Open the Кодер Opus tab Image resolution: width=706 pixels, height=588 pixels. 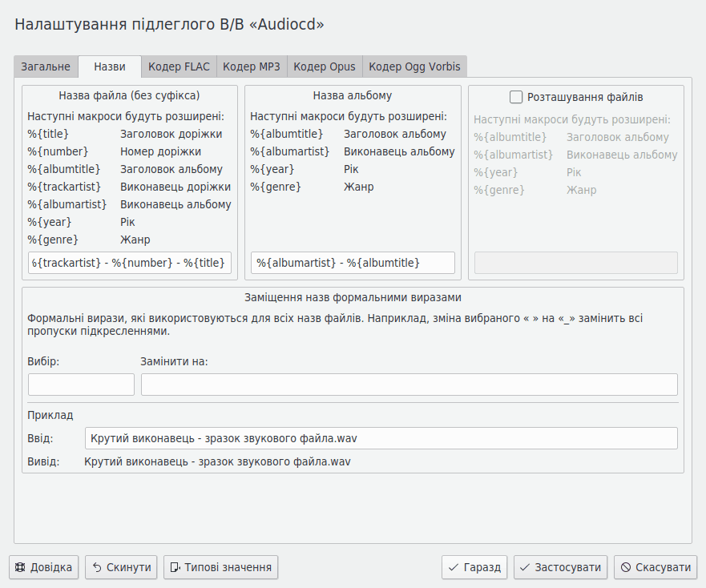coord(325,66)
